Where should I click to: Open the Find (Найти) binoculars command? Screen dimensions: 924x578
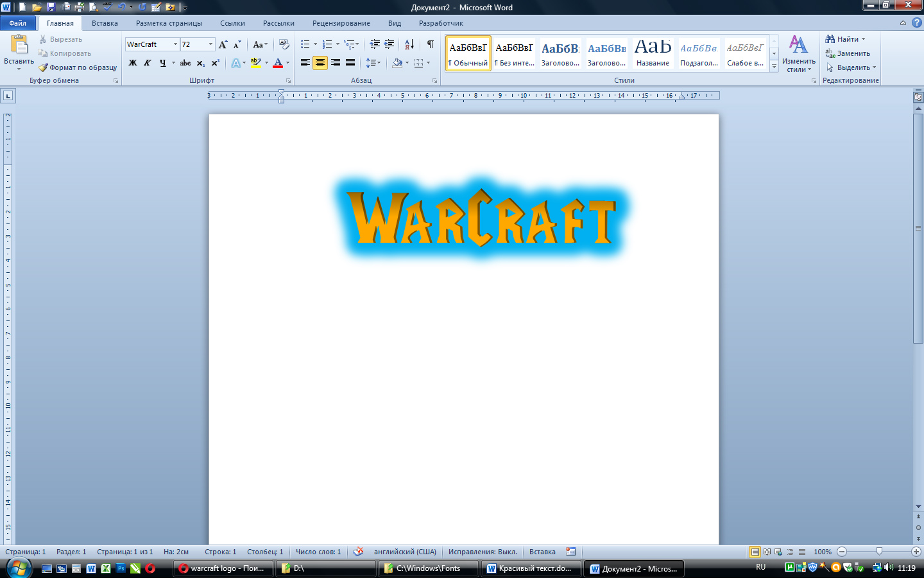[842, 39]
